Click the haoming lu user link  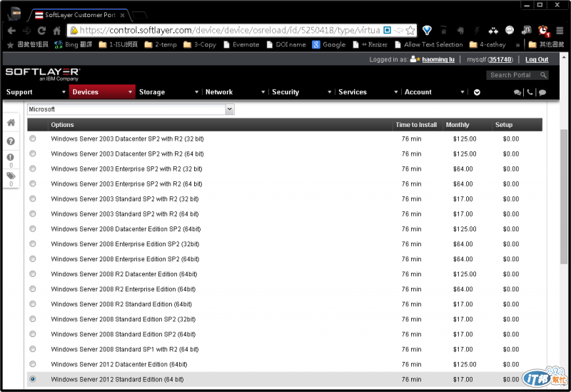pos(438,59)
